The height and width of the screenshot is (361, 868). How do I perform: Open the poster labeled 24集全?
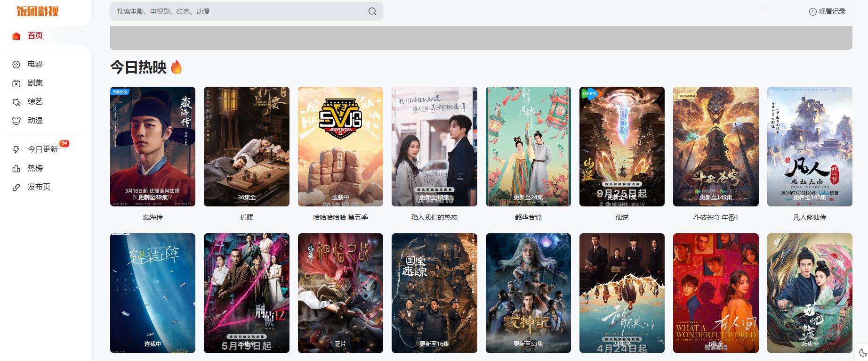tap(622, 293)
